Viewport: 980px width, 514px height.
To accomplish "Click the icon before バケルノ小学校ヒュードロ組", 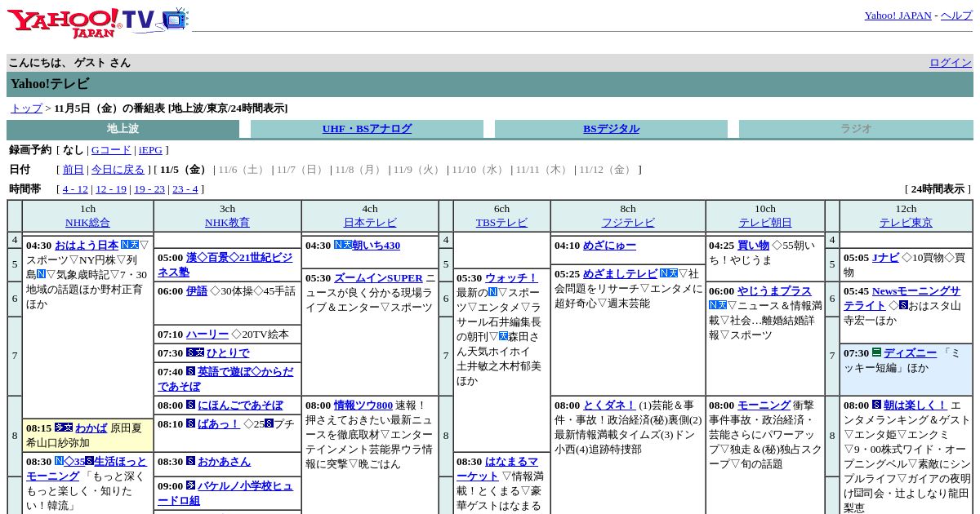I will click(x=190, y=485).
